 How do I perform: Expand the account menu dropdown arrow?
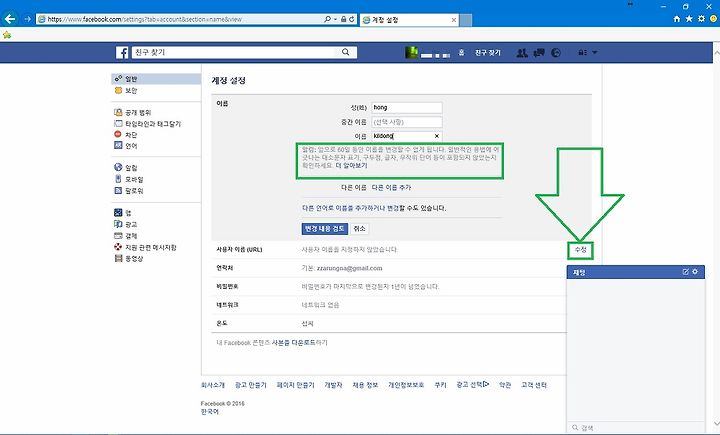point(595,53)
